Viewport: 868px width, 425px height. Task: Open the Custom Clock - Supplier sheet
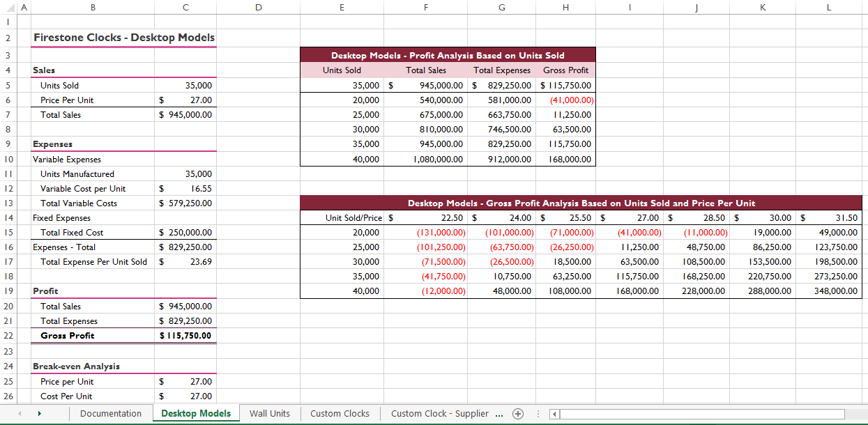(440, 413)
